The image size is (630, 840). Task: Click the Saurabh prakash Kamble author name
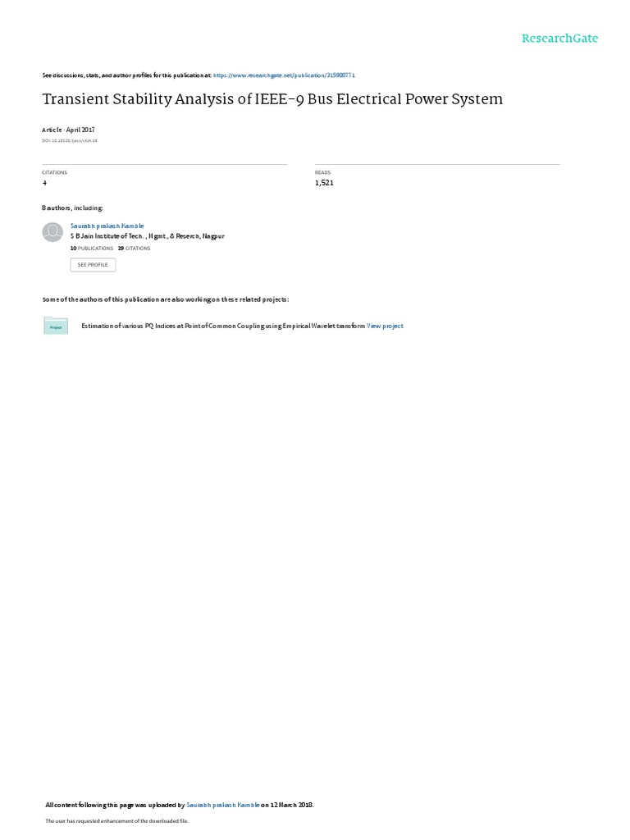107,226
